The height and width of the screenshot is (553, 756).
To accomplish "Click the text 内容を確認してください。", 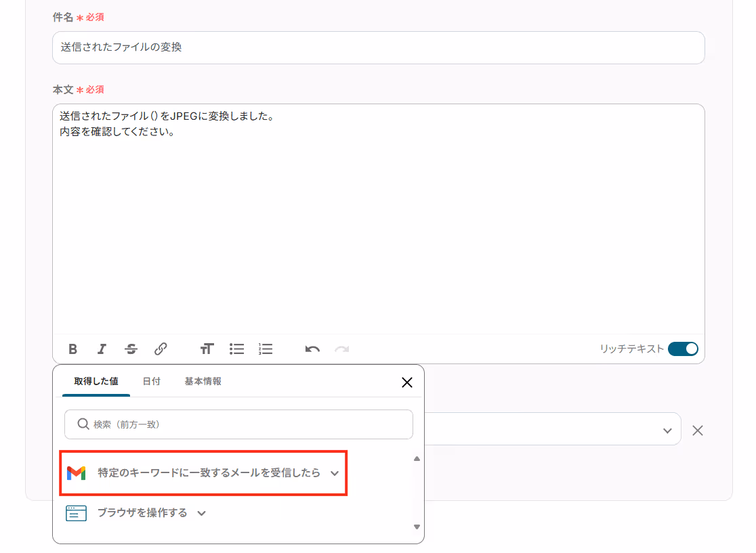I will (117, 131).
